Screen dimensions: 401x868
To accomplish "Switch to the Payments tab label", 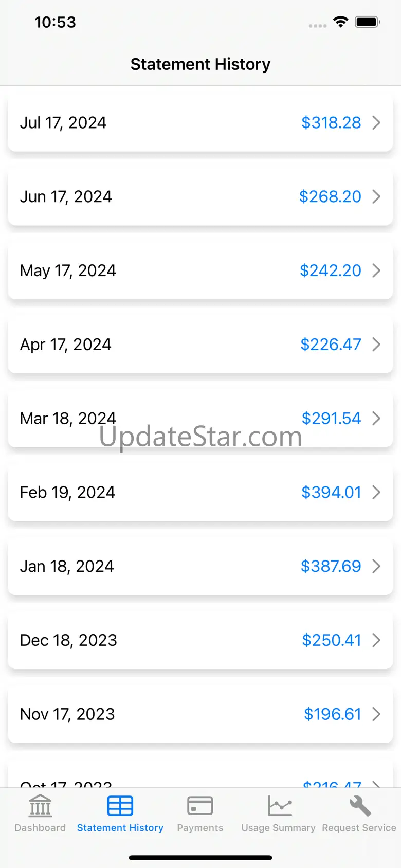I will tap(200, 828).
